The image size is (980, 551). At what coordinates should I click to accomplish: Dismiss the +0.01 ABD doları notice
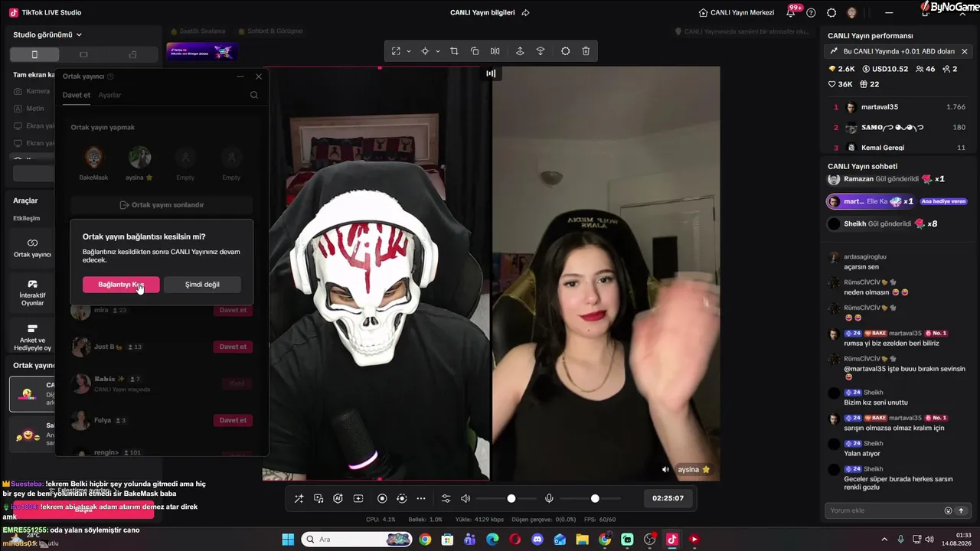tap(965, 51)
